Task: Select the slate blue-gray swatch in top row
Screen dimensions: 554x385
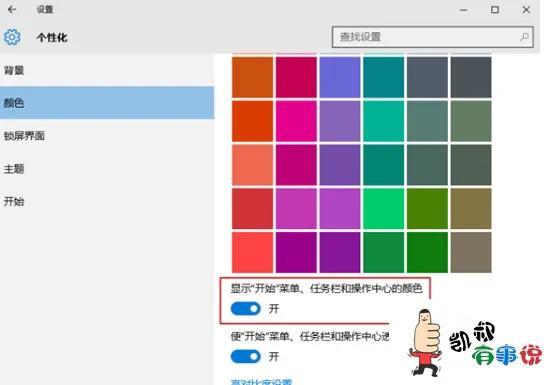Action: (x=427, y=77)
